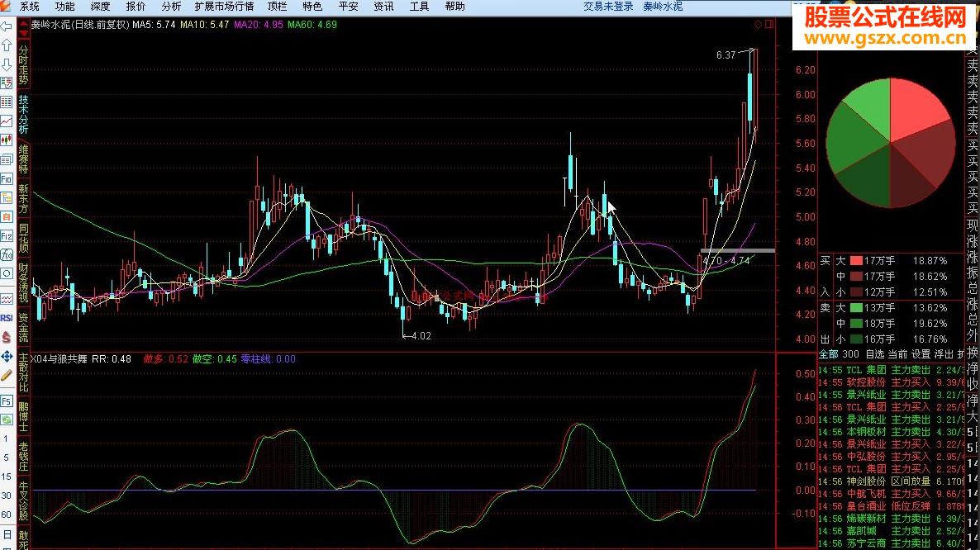Click the red window-split icon at chart top-right
This screenshot has width=980, height=550.
point(769,24)
